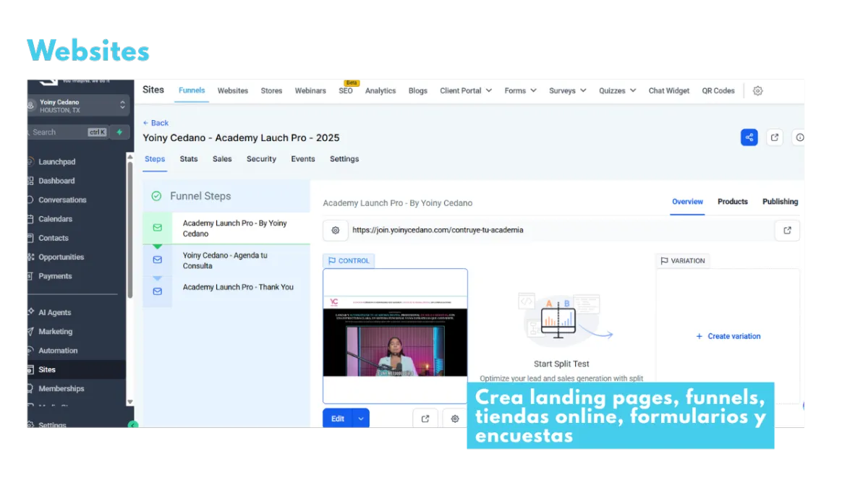Screen dimensions: 868x488
Task: Switch to the Funnels tab
Action: (x=192, y=90)
